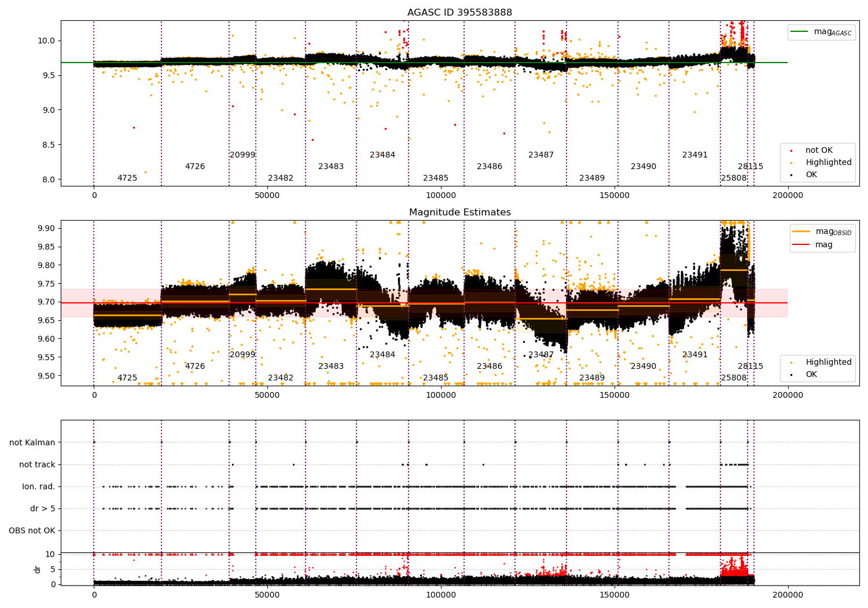Select the 'not Kalman' axis label
The height and width of the screenshot is (608, 868).
pos(32,442)
